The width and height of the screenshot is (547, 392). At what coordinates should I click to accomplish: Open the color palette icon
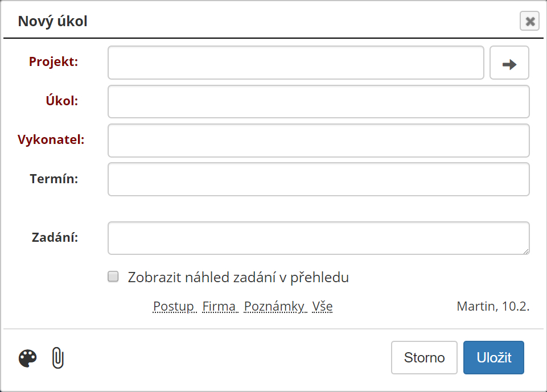click(x=27, y=358)
